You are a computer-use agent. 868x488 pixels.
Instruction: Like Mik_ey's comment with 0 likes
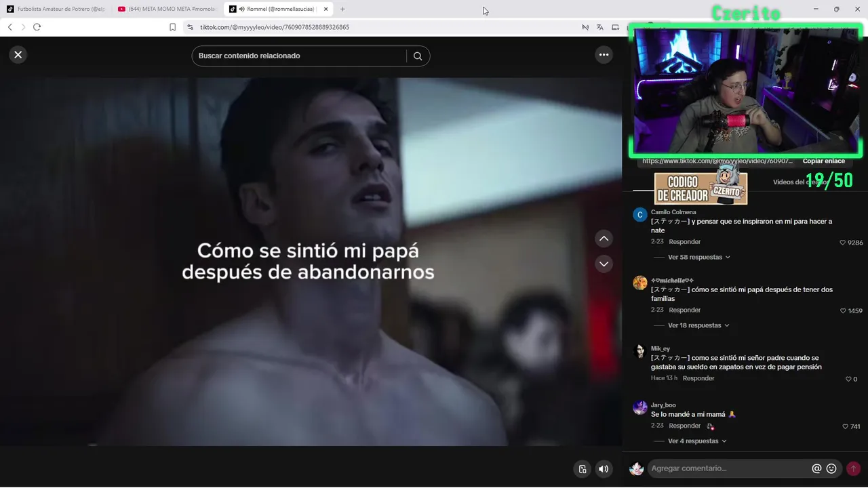(x=848, y=379)
